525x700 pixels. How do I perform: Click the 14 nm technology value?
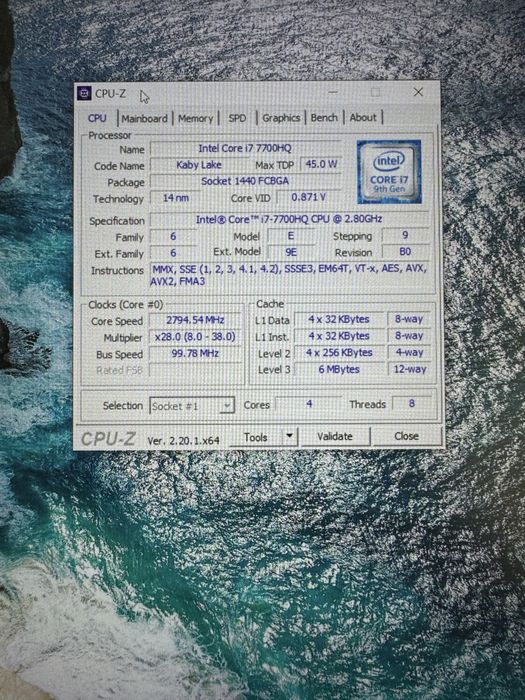click(175, 198)
